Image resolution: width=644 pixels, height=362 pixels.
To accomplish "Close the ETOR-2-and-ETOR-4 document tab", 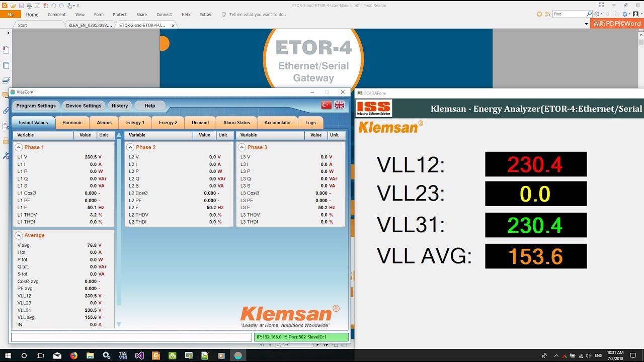I will point(173,25).
